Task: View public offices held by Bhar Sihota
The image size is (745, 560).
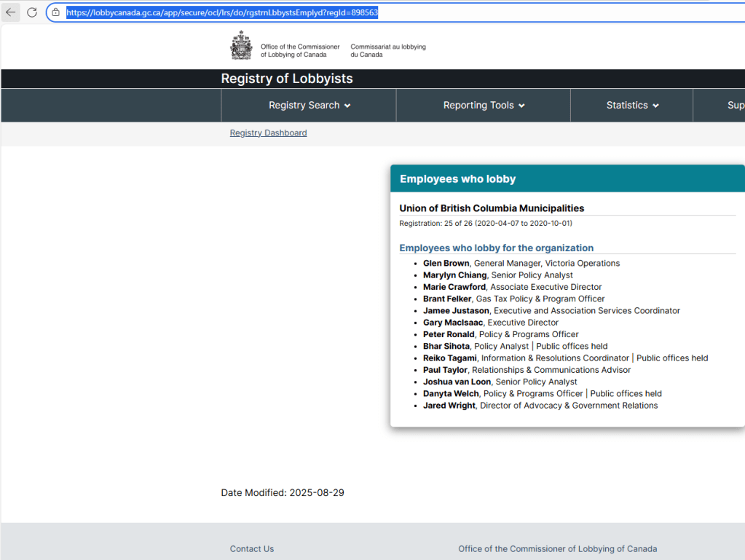Action: (572, 347)
